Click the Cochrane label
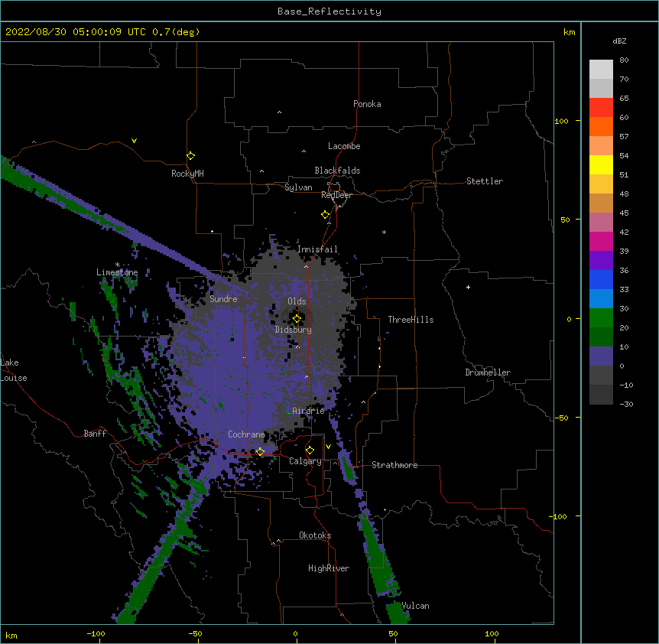The width and height of the screenshot is (659, 644). pos(246,434)
